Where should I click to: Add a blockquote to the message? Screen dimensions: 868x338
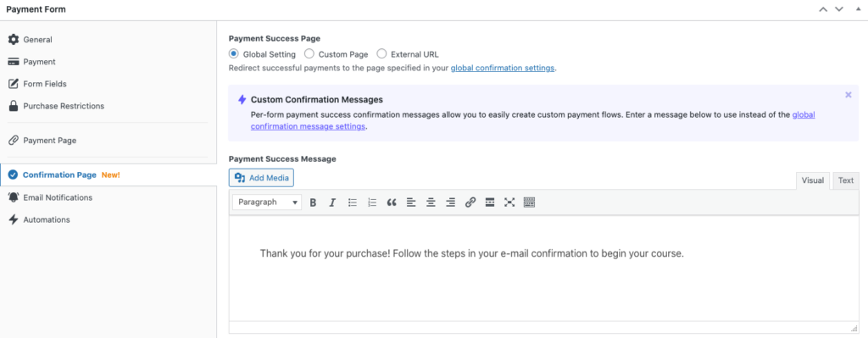click(392, 202)
